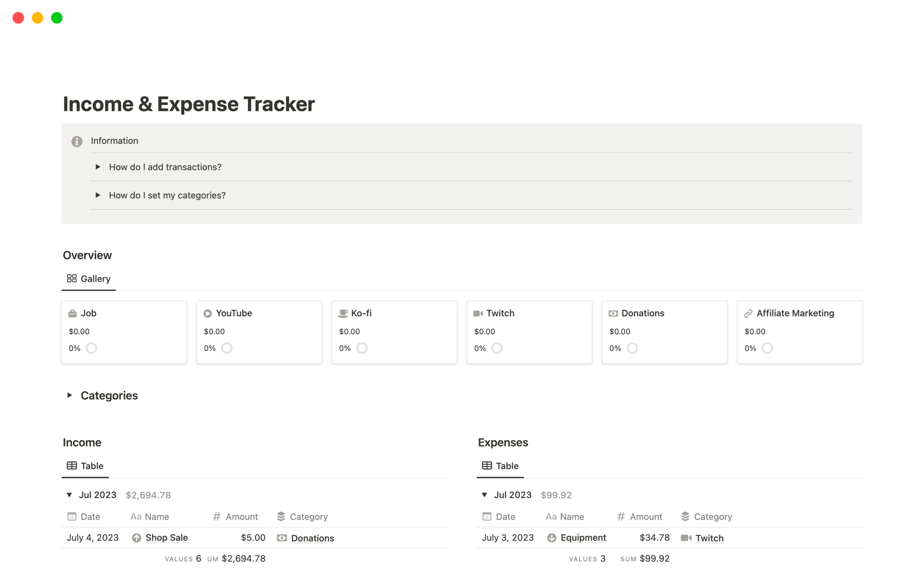Viewport: 924px width, 578px height.
Task: Select the banknote icon on Donations card
Action: pos(613,313)
